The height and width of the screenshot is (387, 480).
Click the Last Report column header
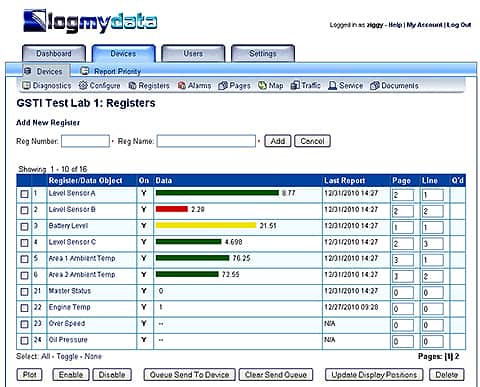345,181
